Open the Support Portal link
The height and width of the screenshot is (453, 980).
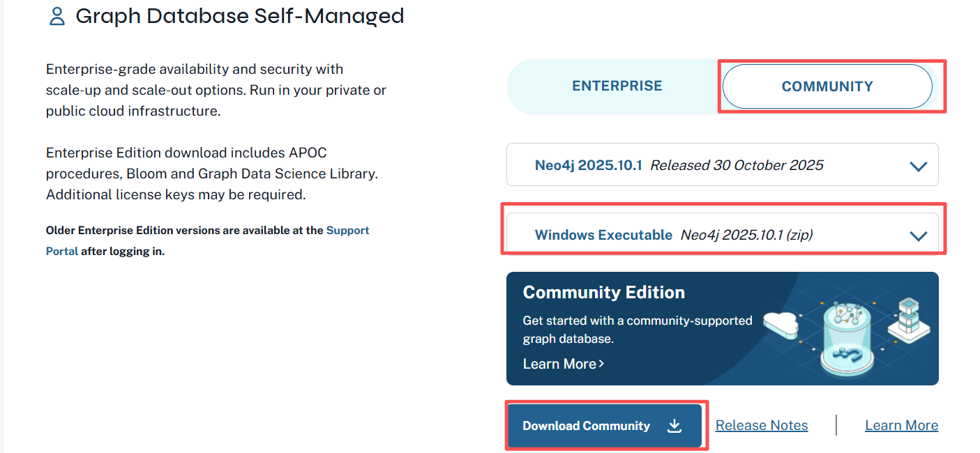tap(208, 240)
